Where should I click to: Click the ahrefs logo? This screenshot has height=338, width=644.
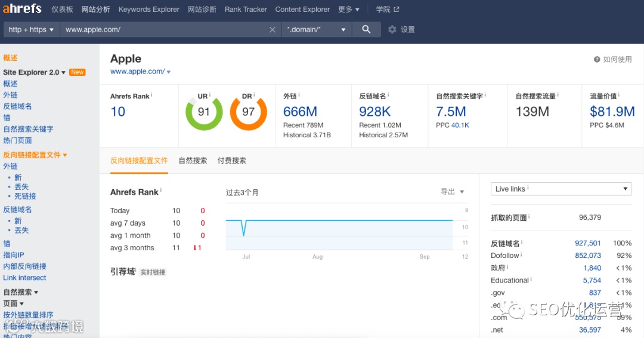(x=22, y=8)
